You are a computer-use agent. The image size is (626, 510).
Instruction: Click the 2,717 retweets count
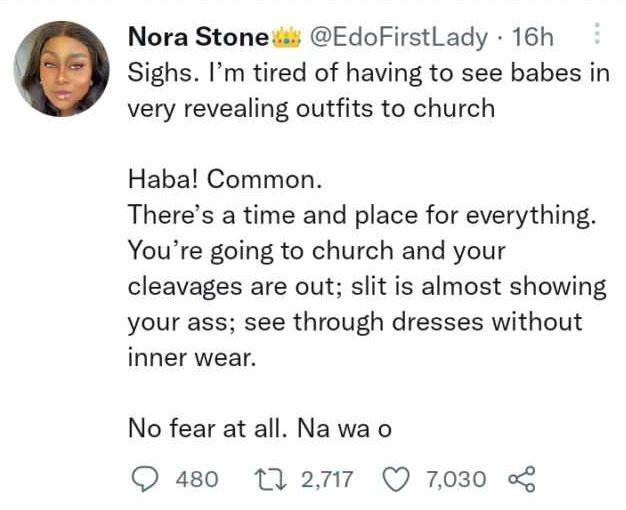pos(327,480)
